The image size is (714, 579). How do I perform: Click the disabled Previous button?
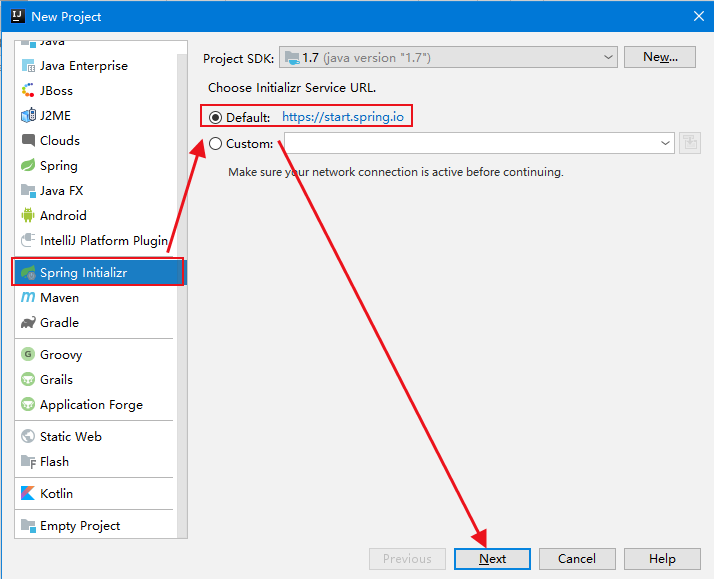pos(407,559)
